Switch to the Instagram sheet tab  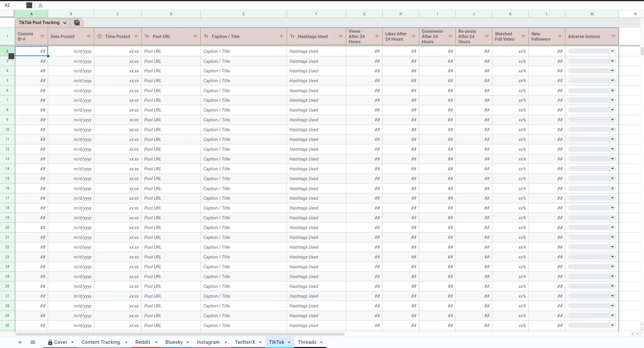click(208, 342)
